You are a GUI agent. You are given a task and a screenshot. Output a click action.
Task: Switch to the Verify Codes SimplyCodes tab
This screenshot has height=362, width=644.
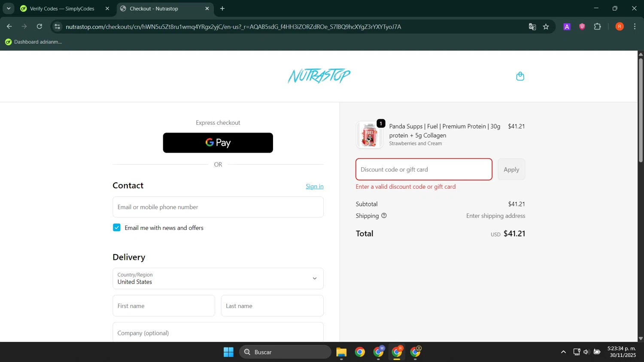(62, 9)
